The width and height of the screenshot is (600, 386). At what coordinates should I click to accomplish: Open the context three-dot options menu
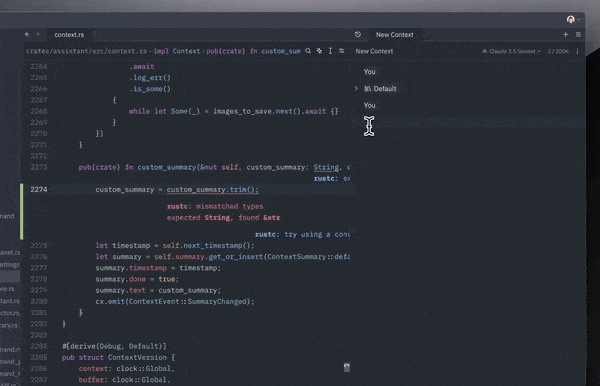577,51
